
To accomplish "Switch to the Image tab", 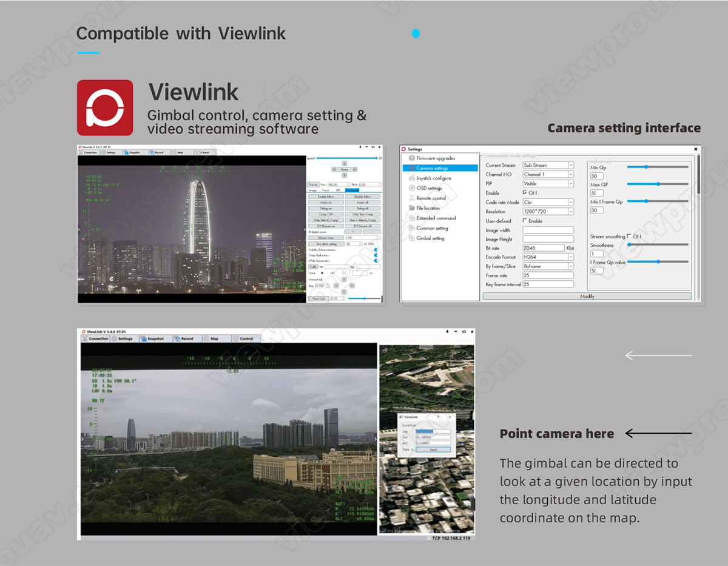I will 313,190.
